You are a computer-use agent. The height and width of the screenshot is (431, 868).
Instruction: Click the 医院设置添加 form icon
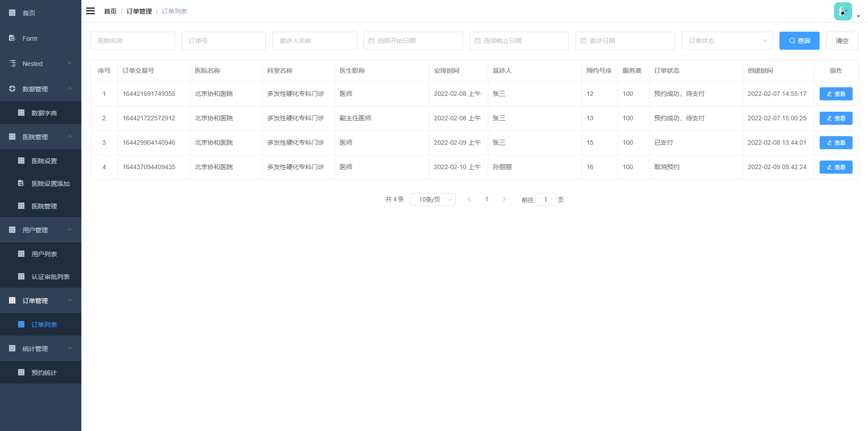tap(21, 183)
